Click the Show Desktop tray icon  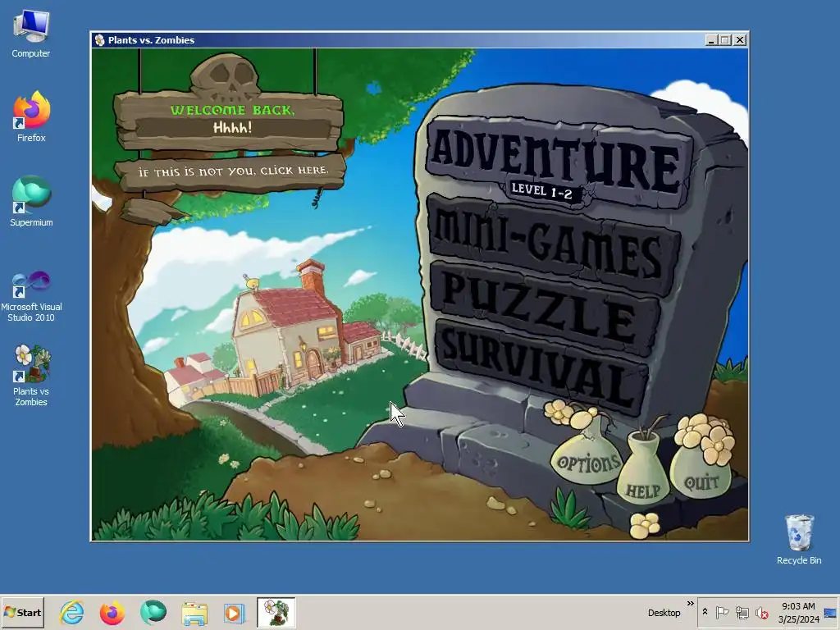pyautogui.click(x=831, y=612)
